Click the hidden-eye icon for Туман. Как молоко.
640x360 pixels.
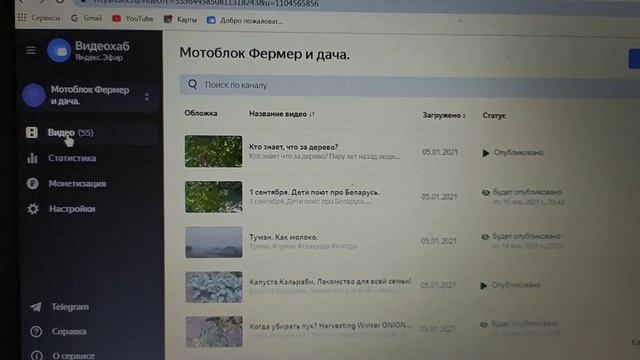[485, 237]
